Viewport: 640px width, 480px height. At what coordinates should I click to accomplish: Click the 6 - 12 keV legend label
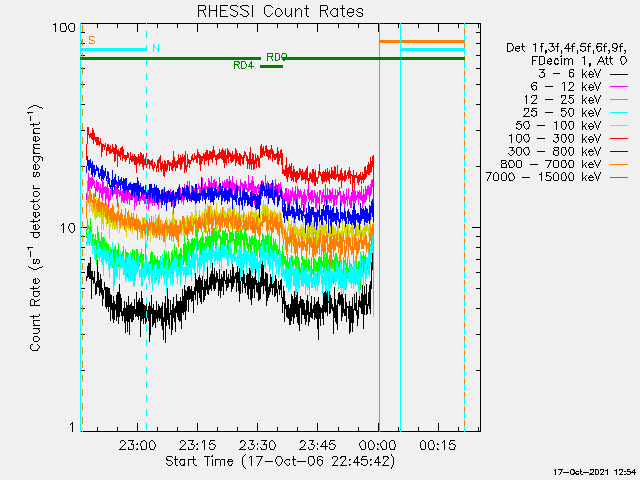(x=566, y=87)
